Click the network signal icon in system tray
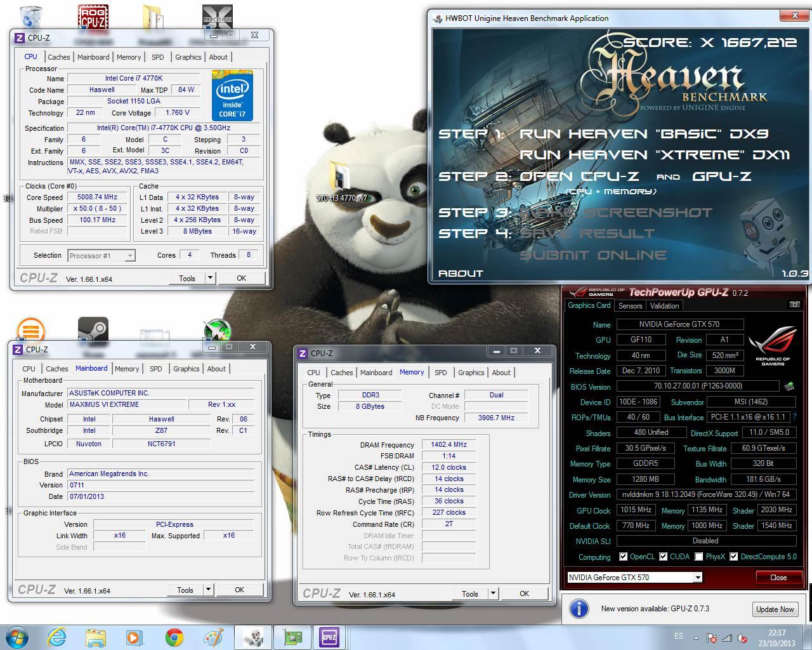Viewport: 812px width, 650px height. coord(727,638)
